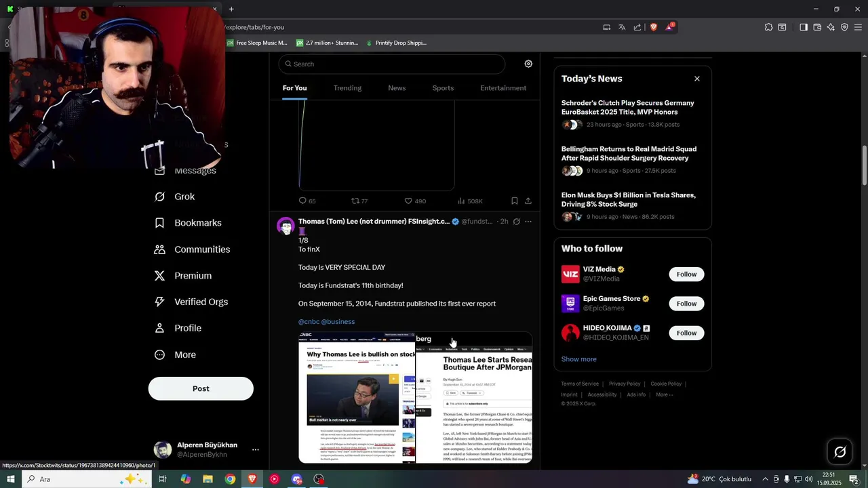Click the Alperen Büyükhan account avatar

163,449
